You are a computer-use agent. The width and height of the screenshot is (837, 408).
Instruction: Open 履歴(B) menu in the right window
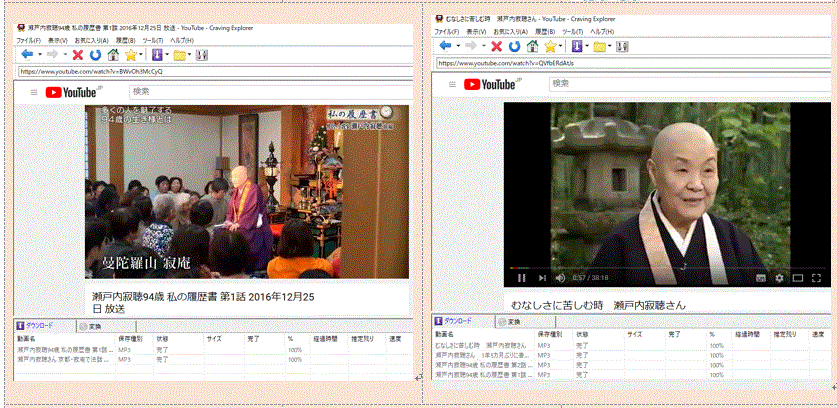[x=545, y=32]
